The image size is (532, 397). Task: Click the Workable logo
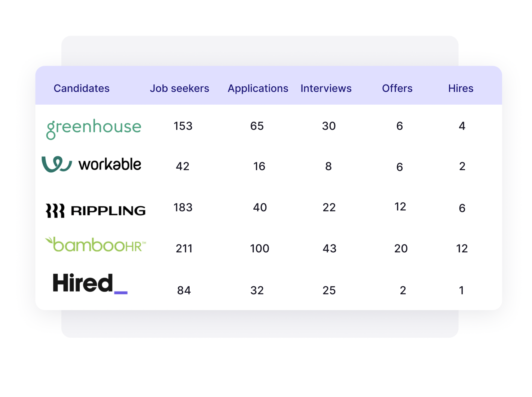click(x=92, y=164)
